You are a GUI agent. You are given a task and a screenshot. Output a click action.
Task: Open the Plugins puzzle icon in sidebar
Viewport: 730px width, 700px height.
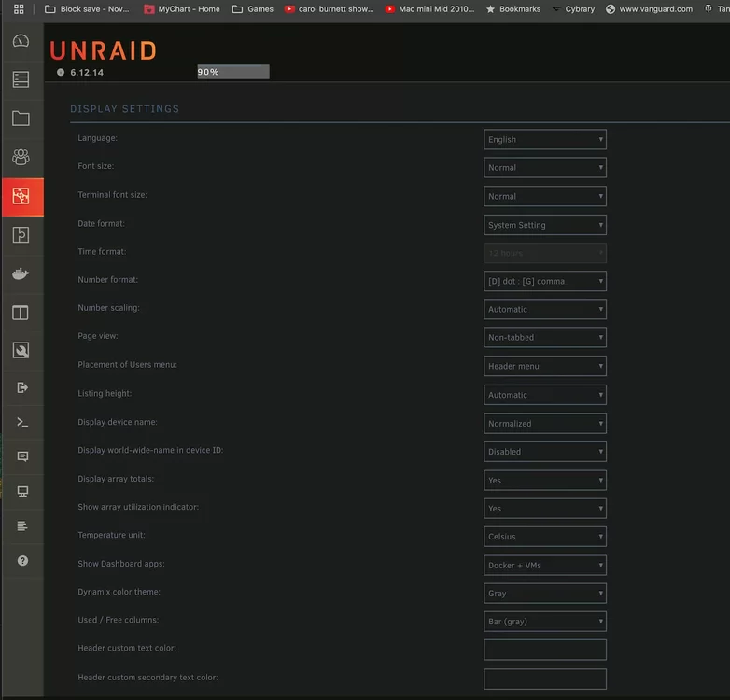point(21,235)
